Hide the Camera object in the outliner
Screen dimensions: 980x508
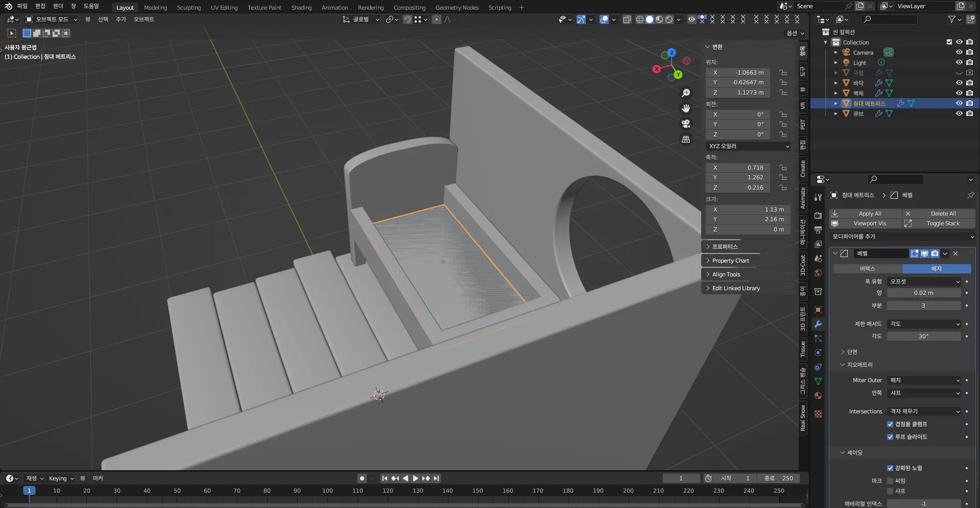[x=959, y=52]
